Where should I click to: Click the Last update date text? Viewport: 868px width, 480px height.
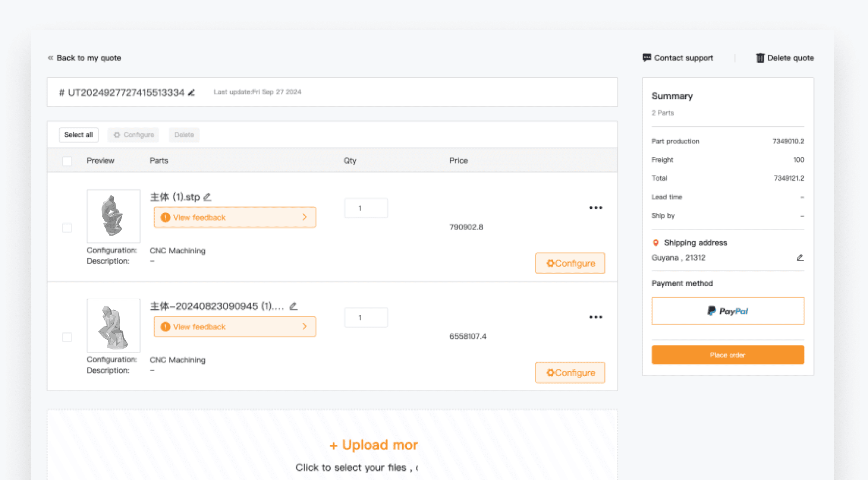coord(258,92)
